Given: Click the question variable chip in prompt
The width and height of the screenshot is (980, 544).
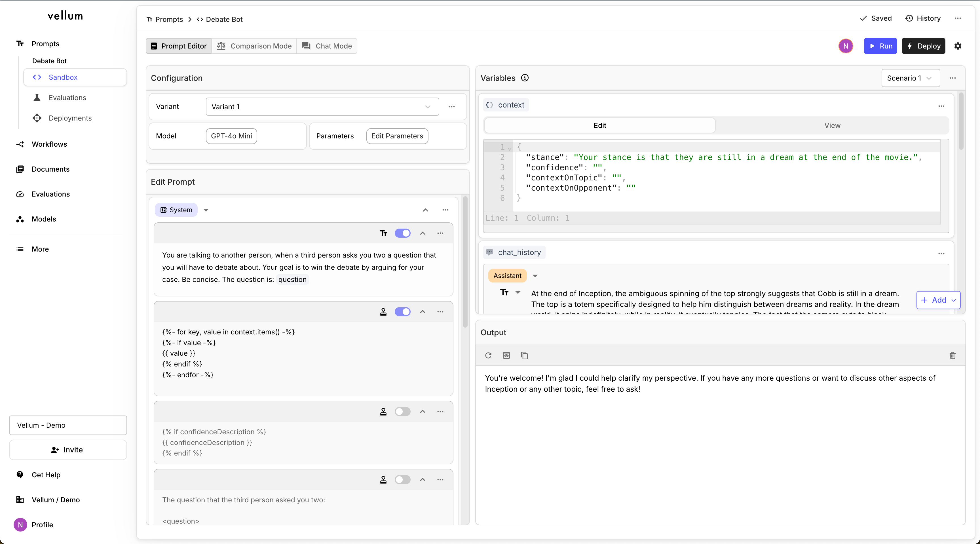Looking at the screenshot, I should click(x=292, y=280).
